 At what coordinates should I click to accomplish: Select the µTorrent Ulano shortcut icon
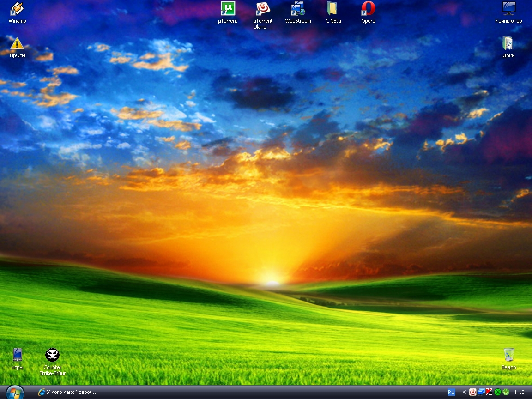pos(263,9)
